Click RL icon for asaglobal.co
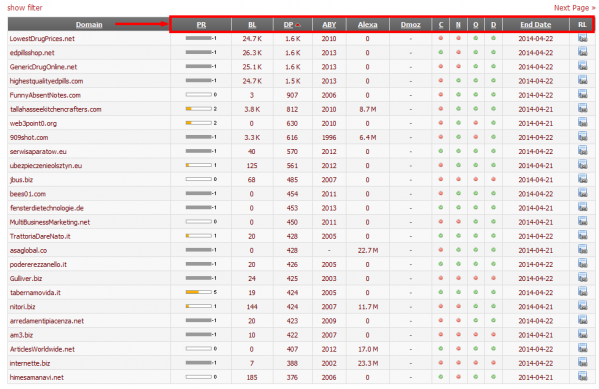 point(583,250)
